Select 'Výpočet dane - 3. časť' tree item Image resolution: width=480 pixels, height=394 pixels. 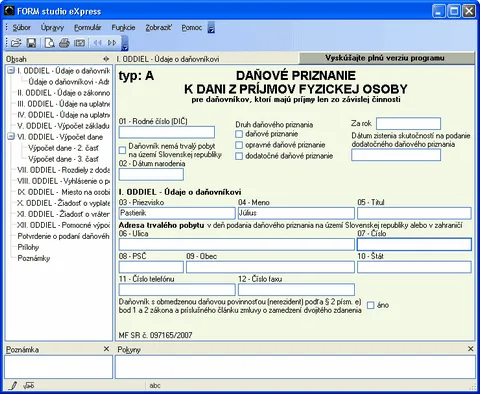[x=63, y=159]
